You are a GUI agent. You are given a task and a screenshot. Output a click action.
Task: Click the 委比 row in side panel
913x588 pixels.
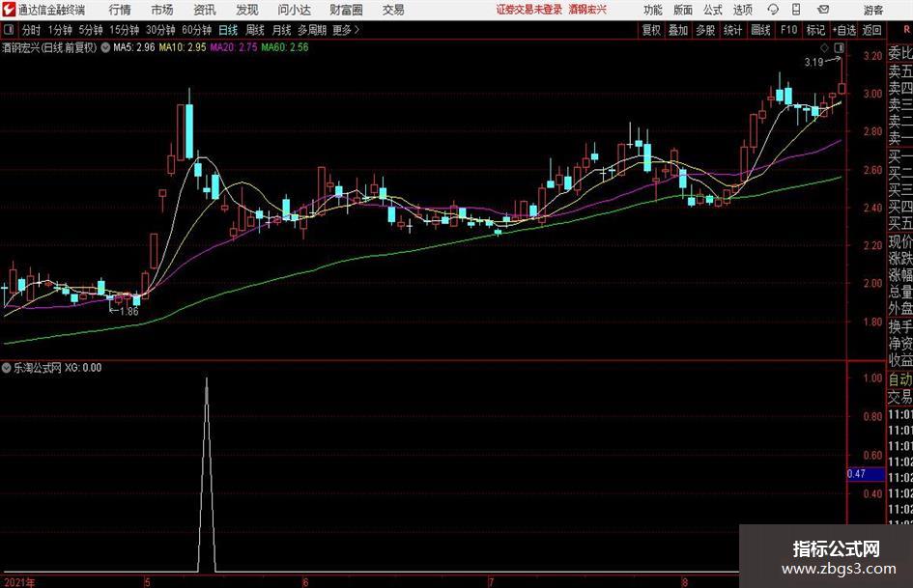coord(899,53)
